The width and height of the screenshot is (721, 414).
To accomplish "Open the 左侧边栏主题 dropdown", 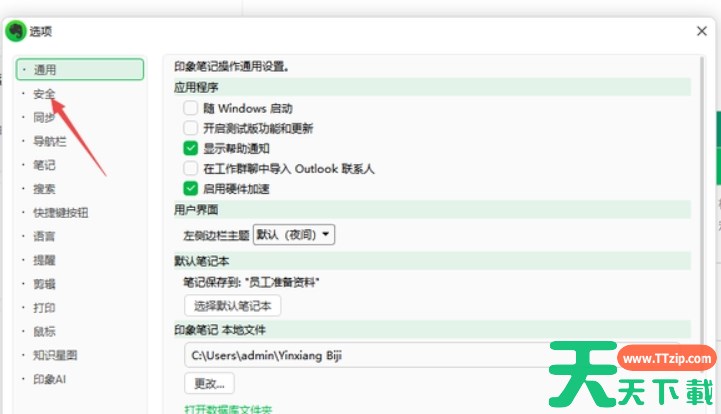I will click(294, 235).
